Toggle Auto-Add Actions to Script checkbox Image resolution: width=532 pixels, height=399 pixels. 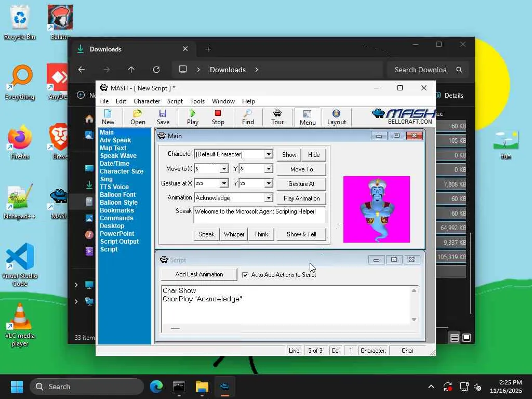pos(245,274)
